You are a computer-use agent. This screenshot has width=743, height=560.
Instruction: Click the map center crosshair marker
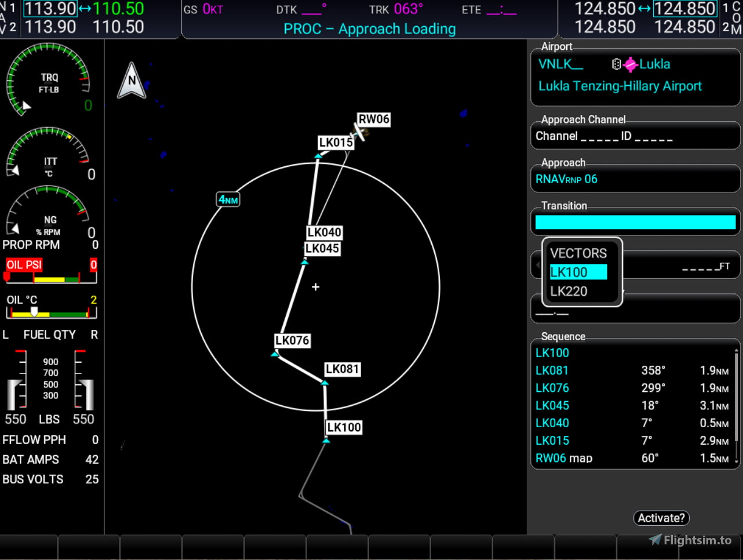tap(315, 286)
